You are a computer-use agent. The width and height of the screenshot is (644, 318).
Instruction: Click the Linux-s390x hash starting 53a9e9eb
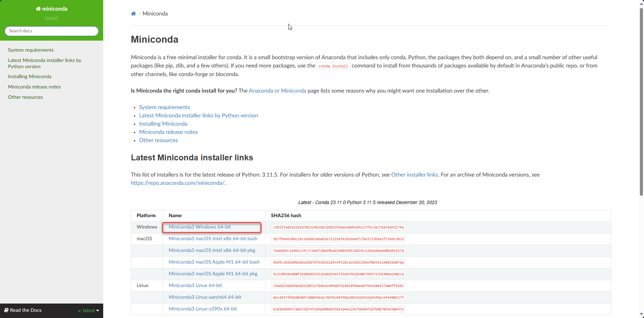click(x=339, y=309)
